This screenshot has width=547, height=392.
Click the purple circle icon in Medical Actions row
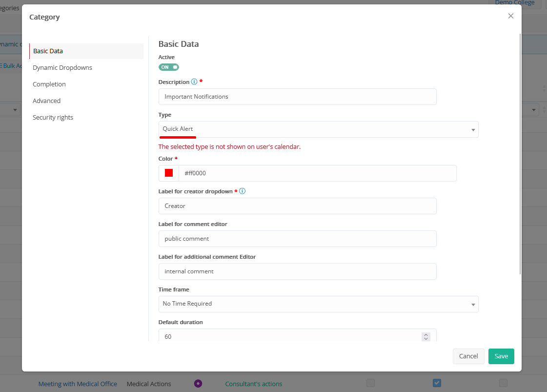[198, 384]
